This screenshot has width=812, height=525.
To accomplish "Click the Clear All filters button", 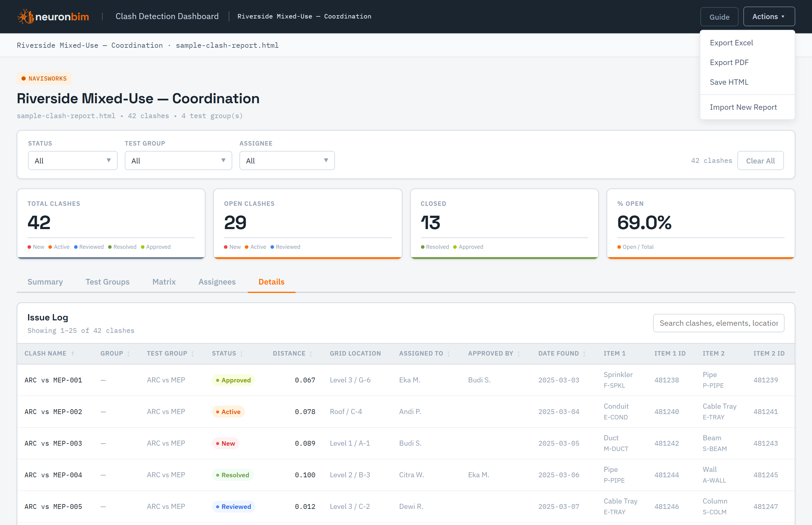I will (760, 160).
